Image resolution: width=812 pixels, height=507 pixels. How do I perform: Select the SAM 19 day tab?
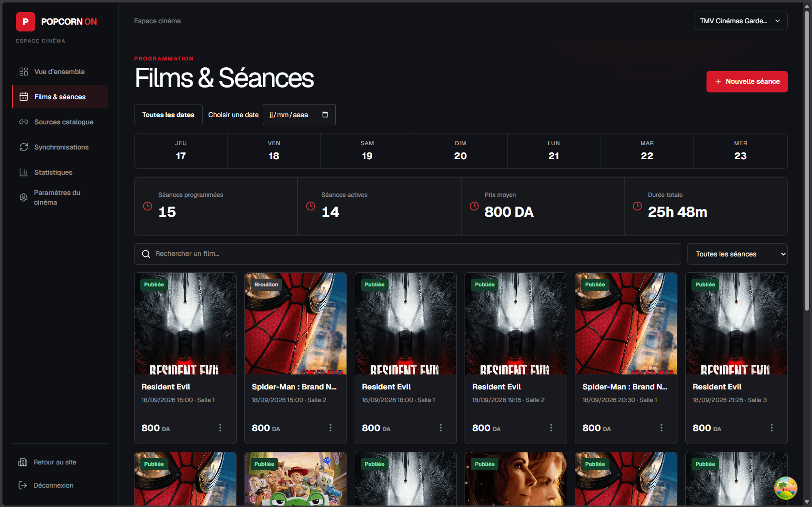click(x=367, y=151)
